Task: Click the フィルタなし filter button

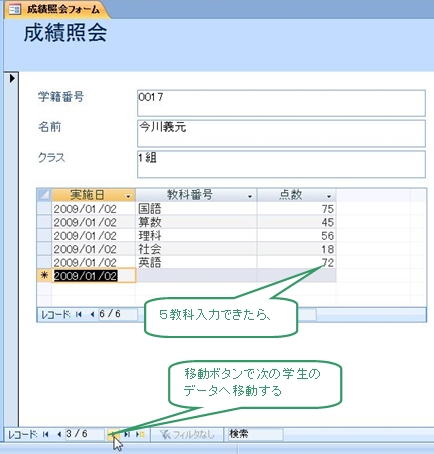Action: pos(187,434)
